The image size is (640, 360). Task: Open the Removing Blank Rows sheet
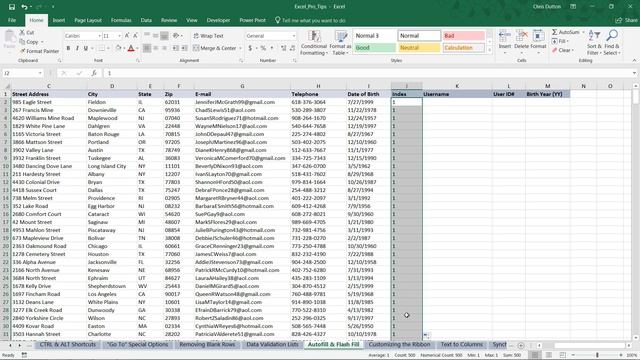click(207, 344)
